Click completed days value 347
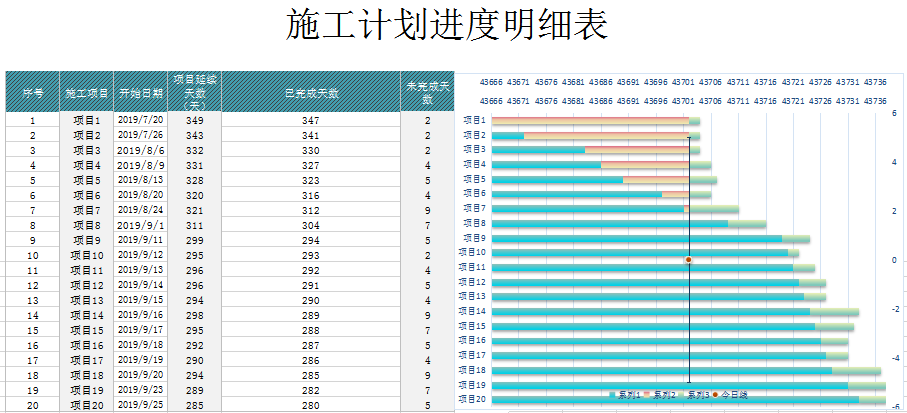Screen dimensions: 907x413 coord(311,120)
